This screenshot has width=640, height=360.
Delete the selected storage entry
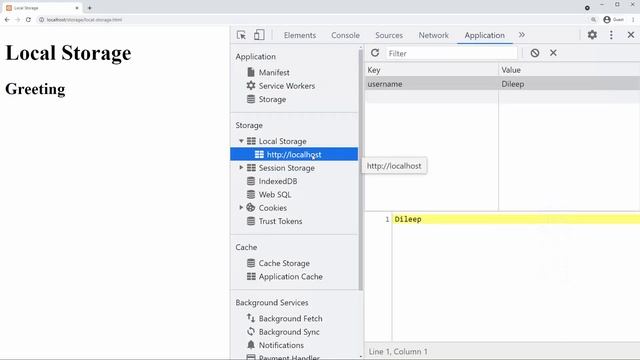pos(553,53)
